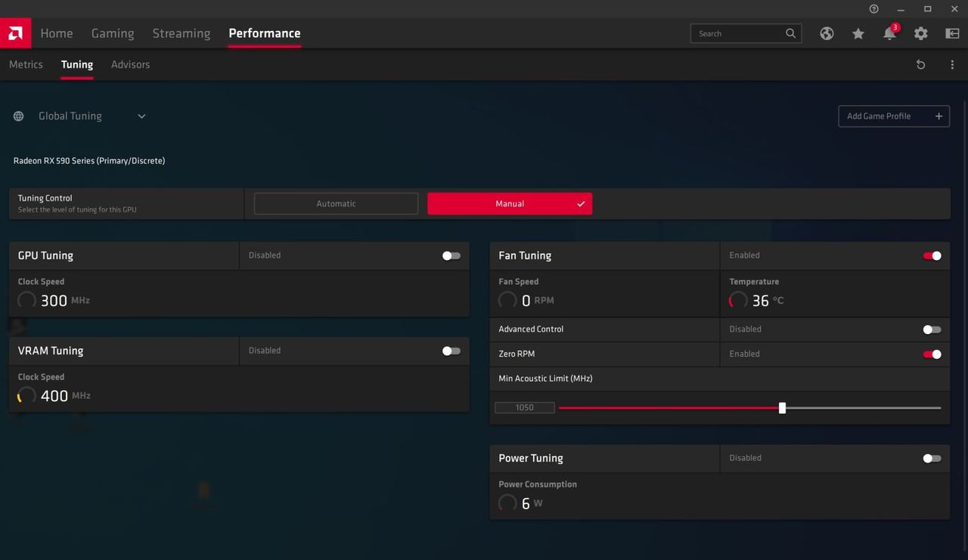This screenshot has width=968, height=560.
Task: Click the Radeon RX 590 Series label
Action: 89,161
